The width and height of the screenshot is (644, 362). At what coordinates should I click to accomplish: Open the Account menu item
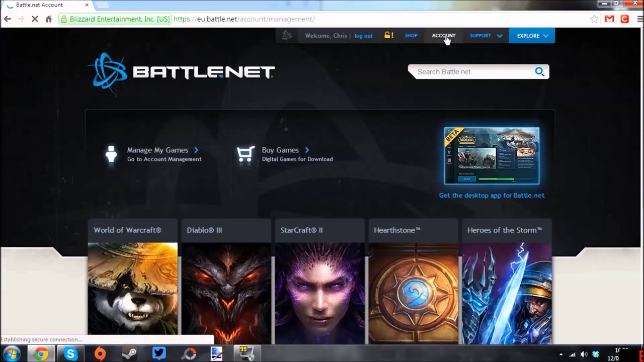pos(443,36)
